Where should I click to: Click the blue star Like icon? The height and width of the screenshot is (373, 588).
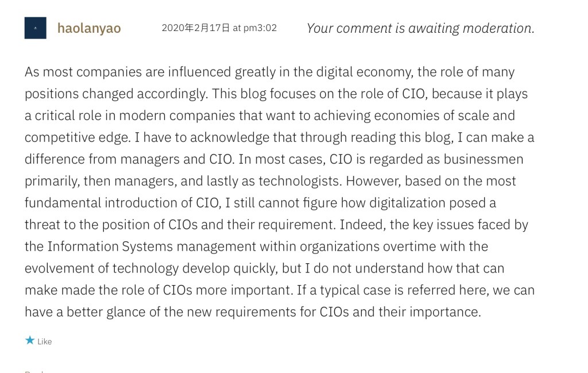pos(30,341)
